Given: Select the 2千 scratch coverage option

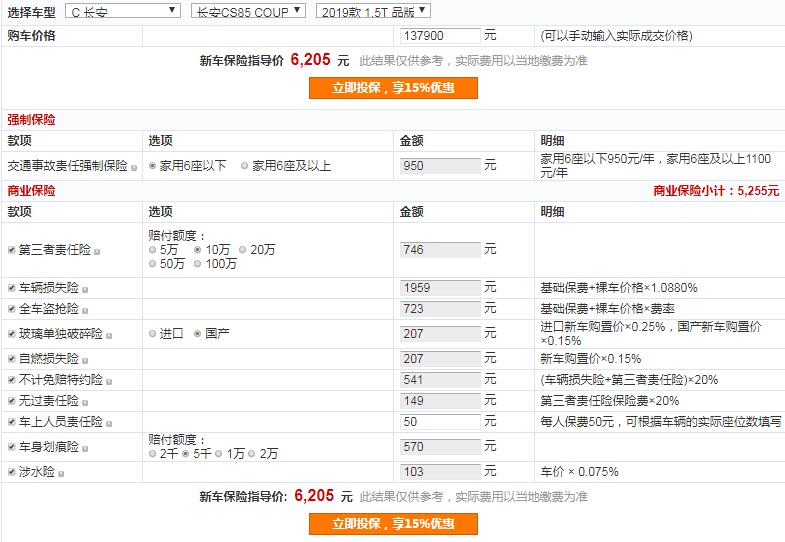Looking at the screenshot, I should 153,453.
